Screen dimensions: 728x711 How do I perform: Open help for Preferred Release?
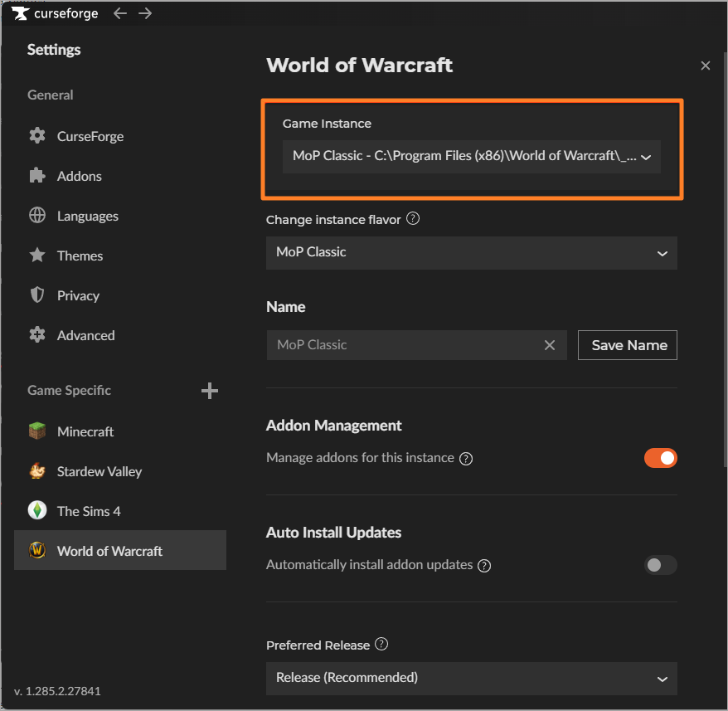(x=381, y=644)
